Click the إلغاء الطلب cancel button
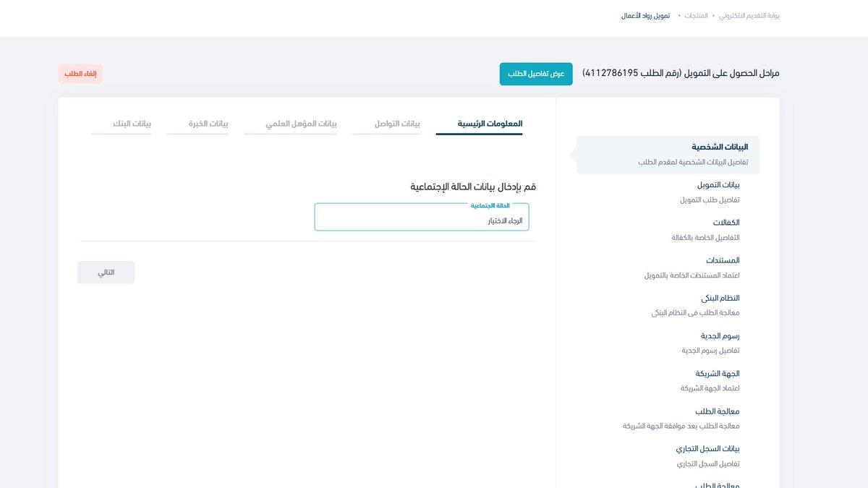Viewport: 868px width, 488px height. pyautogui.click(x=80, y=73)
